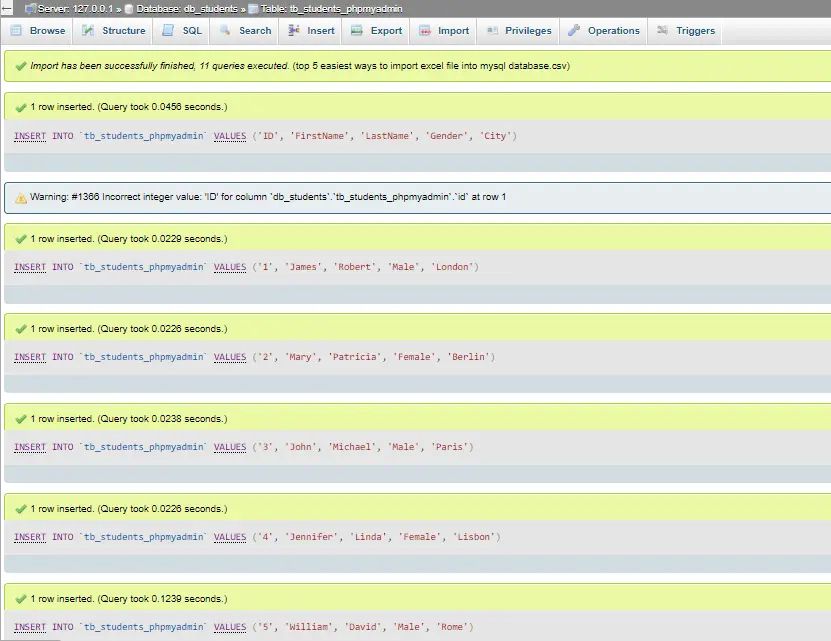Screen dimensions: 831x641
Task: Click the Warning #1366 alert icon
Action: click(x=21, y=198)
